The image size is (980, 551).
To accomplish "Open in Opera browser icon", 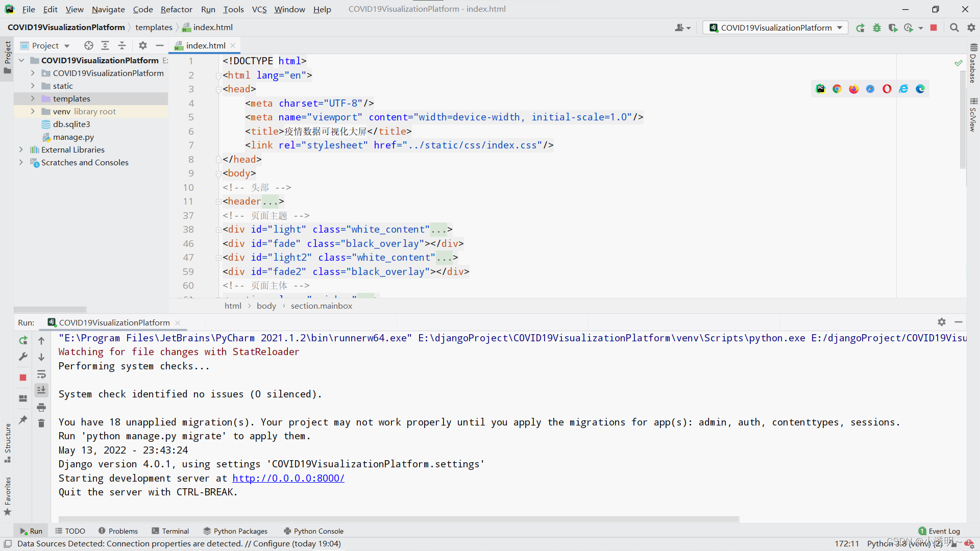I will click(887, 89).
